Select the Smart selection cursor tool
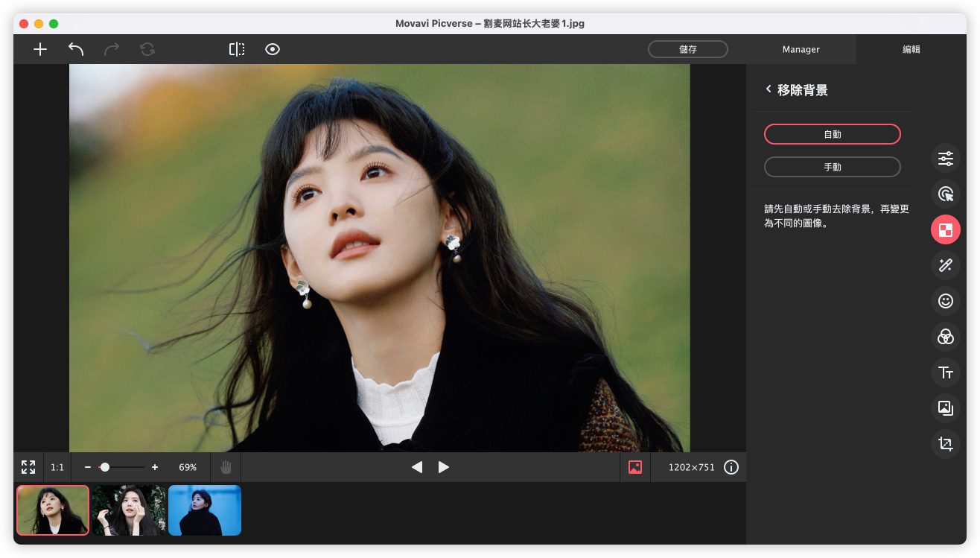The width and height of the screenshot is (980, 558). pos(945,194)
